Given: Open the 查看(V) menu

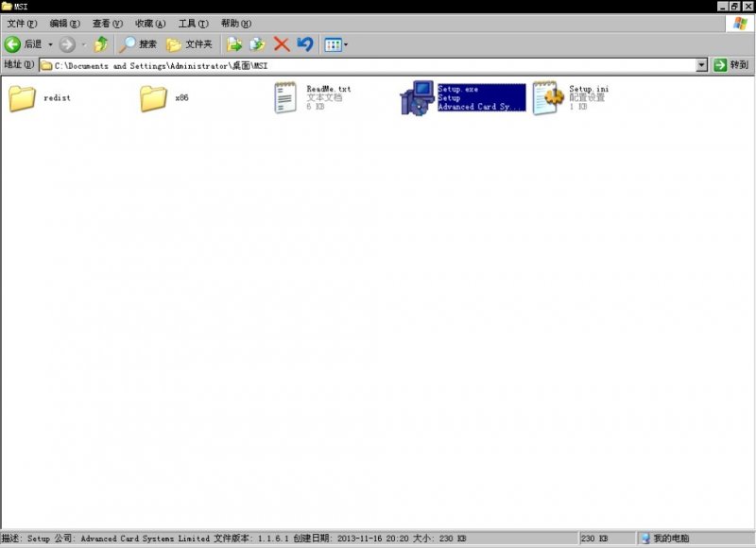Looking at the screenshot, I should click(108, 23).
